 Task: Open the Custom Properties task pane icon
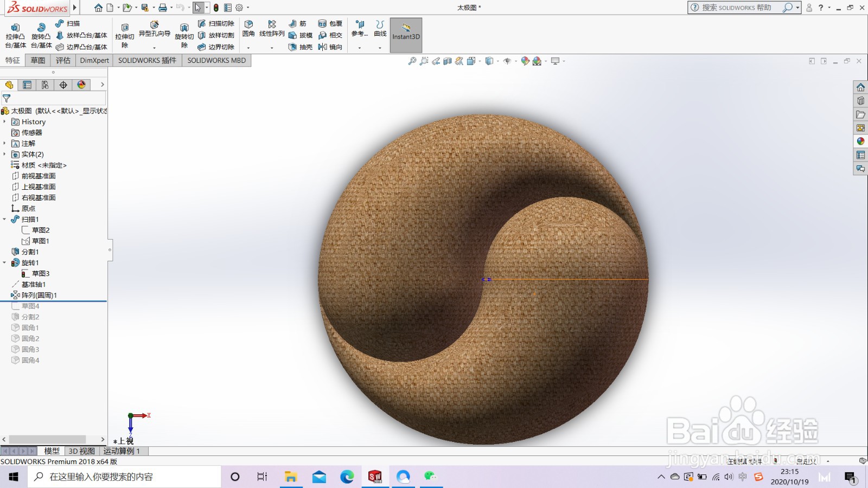click(860, 155)
